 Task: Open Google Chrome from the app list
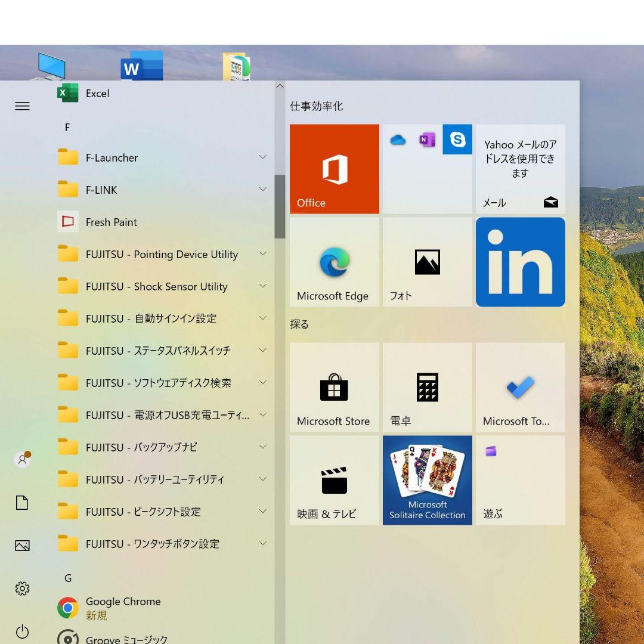[165, 608]
